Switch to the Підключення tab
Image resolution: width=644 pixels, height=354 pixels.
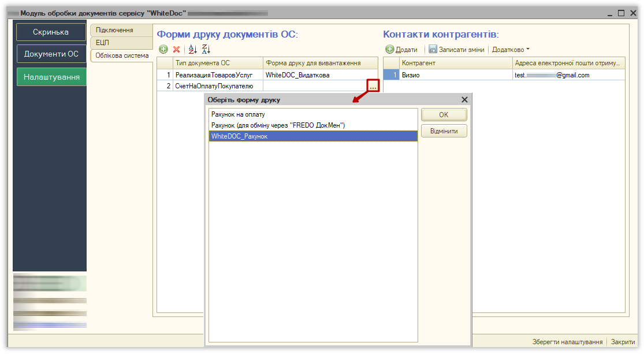coord(121,30)
